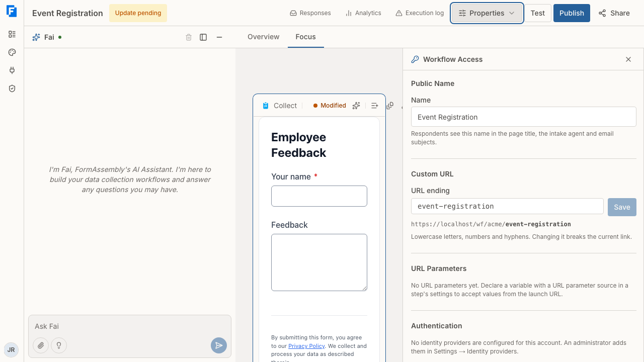Send the message to Fai
The height and width of the screenshot is (362, 644).
(219, 345)
